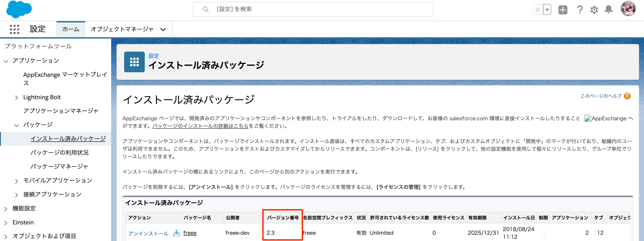The height and width of the screenshot is (241, 644).
Task: Click the 公開者 column header
Action: (x=233, y=217)
